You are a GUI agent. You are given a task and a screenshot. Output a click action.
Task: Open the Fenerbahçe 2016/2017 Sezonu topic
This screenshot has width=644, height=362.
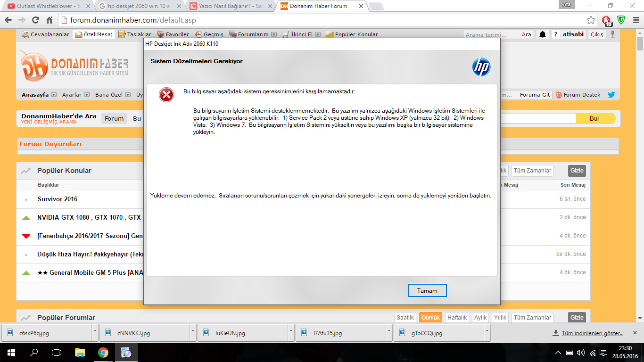90,236
